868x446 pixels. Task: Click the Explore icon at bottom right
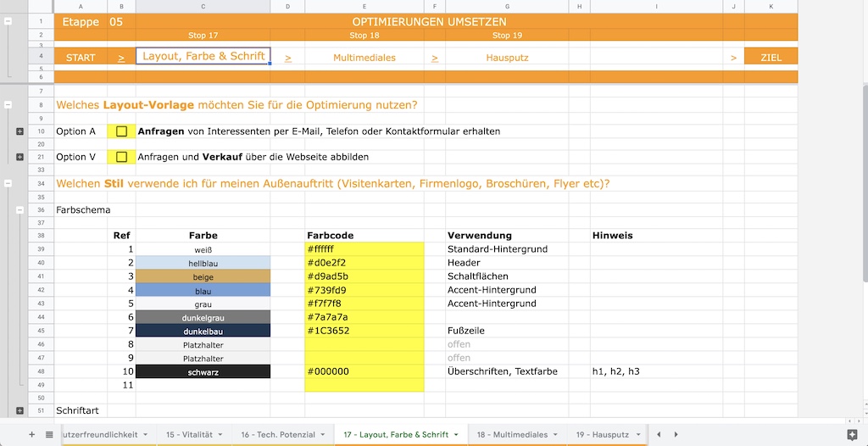852,434
